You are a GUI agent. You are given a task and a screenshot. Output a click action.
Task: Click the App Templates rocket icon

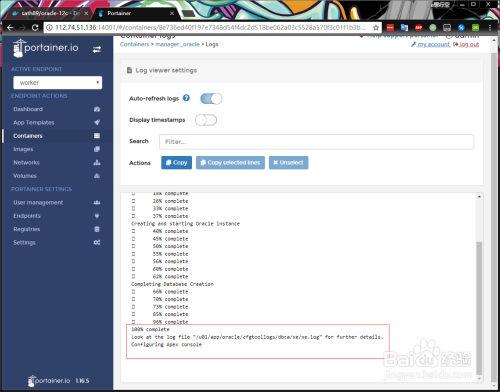click(97, 123)
